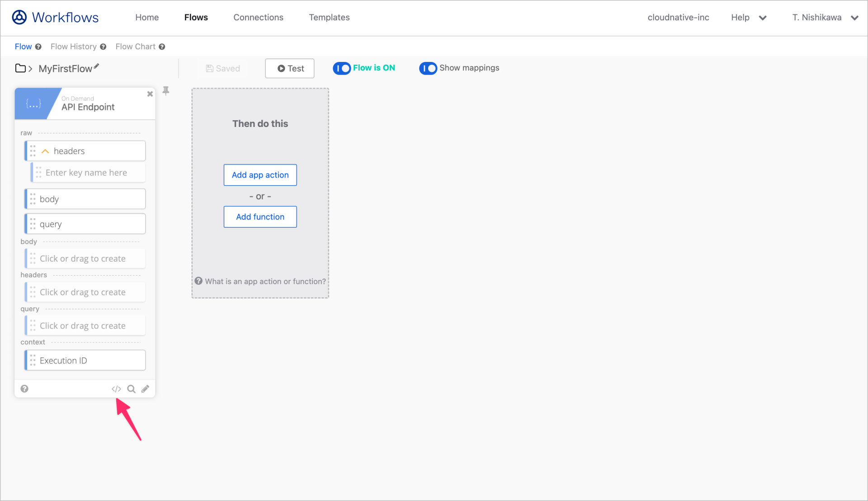Click the Workflows logo
868x501 pixels.
click(55, 17)
